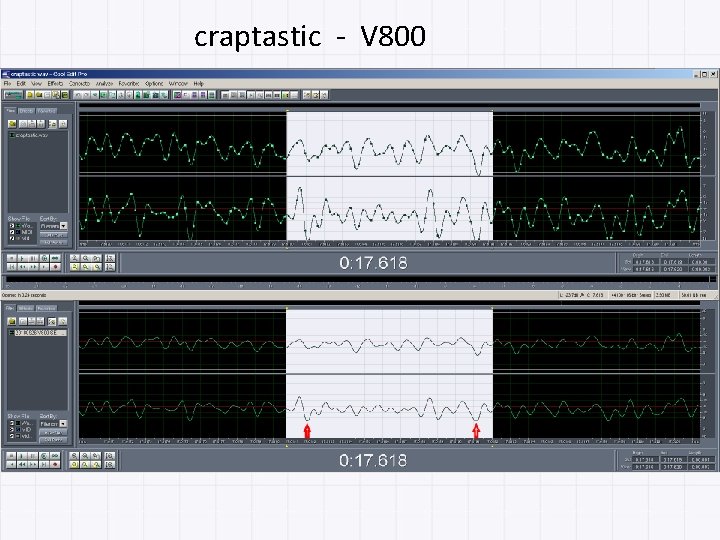Click Stop in lower editor transport
Viewport: 720px width, 540px height.
pyautogui.click(x=11, y=456)
